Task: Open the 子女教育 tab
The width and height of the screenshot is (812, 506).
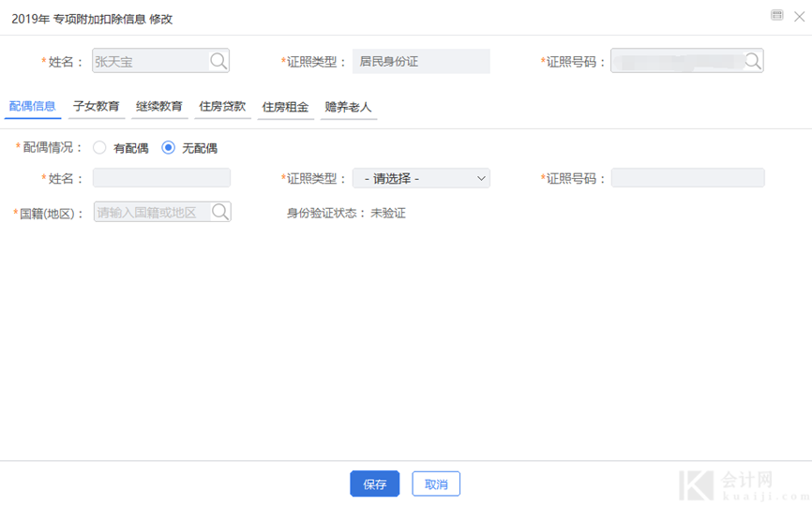Action: (97, 107)
